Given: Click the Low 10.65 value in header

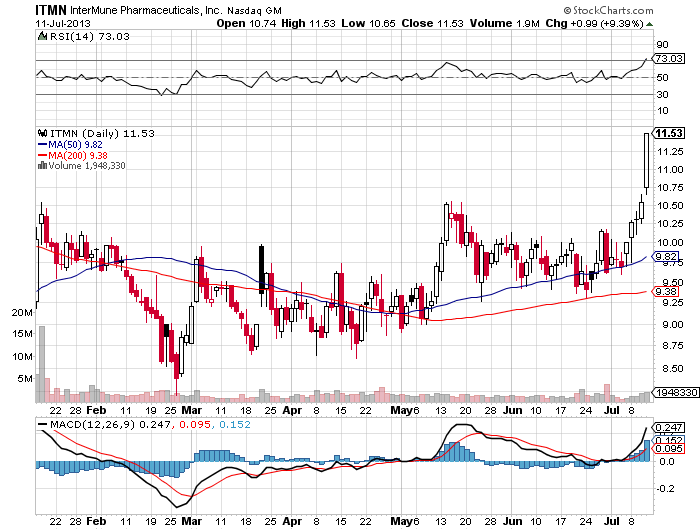Looking at the screenshot, I should click(368, 23).
